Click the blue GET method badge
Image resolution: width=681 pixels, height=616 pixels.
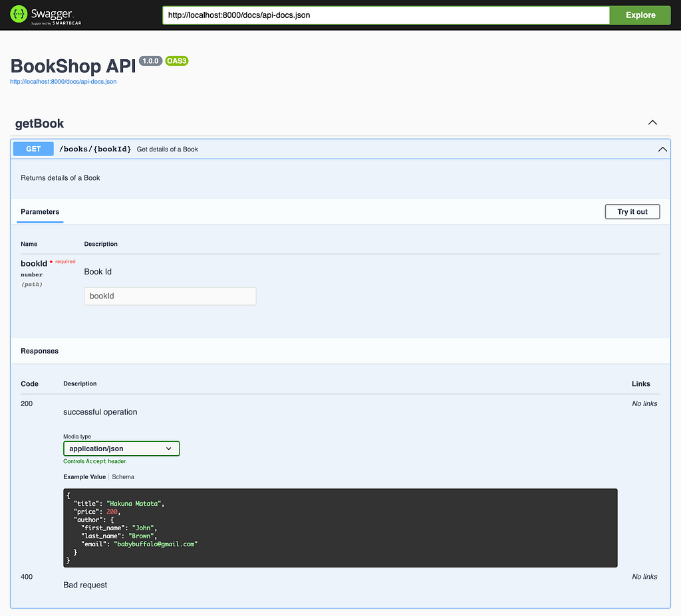33,149
